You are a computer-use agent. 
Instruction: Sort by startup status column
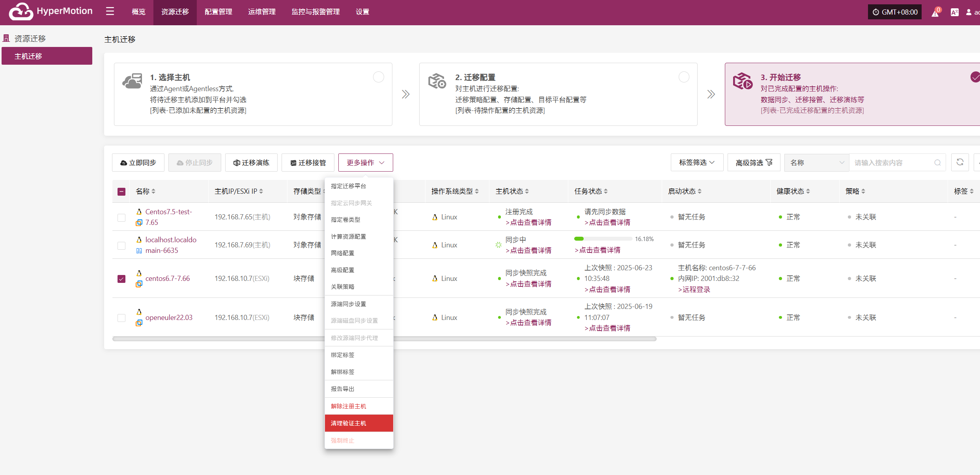(700, 191)
